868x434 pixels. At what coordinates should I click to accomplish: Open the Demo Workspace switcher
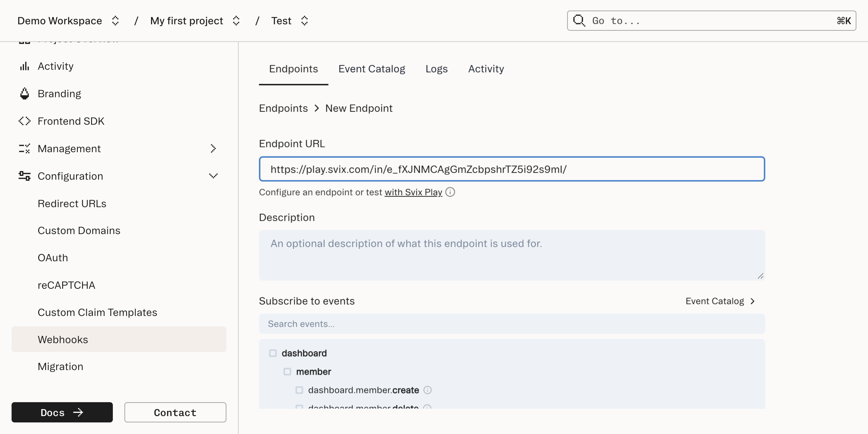115,21
